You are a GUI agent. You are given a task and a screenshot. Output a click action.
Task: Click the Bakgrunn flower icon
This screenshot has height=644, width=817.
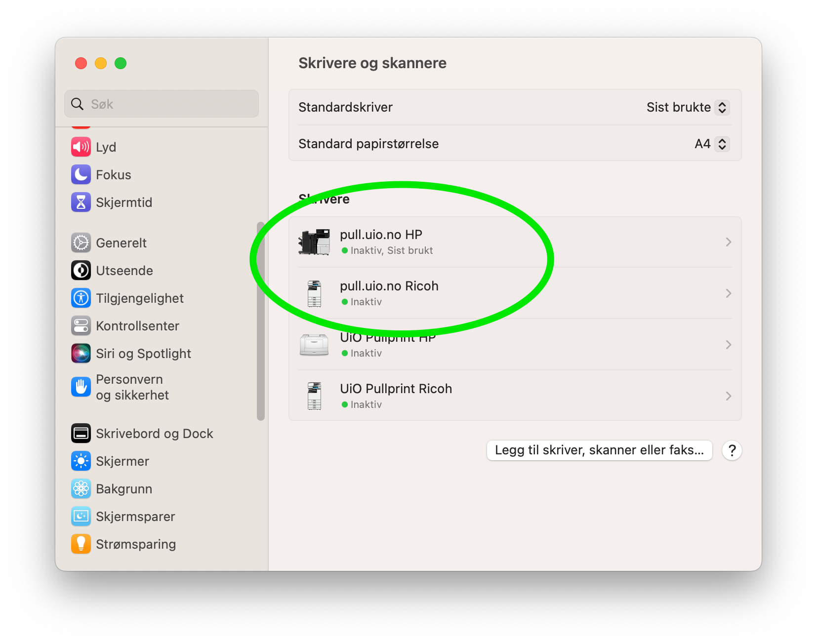[x=81, y=488]
